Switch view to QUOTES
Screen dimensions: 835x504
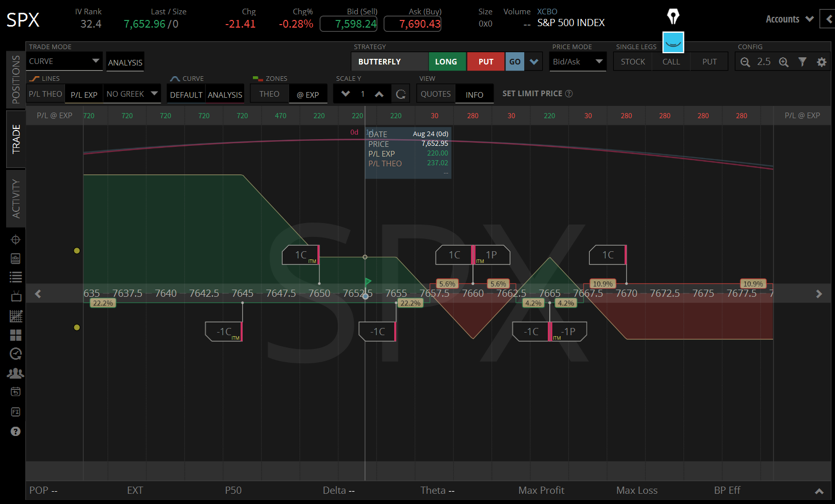tap(436, 94)
